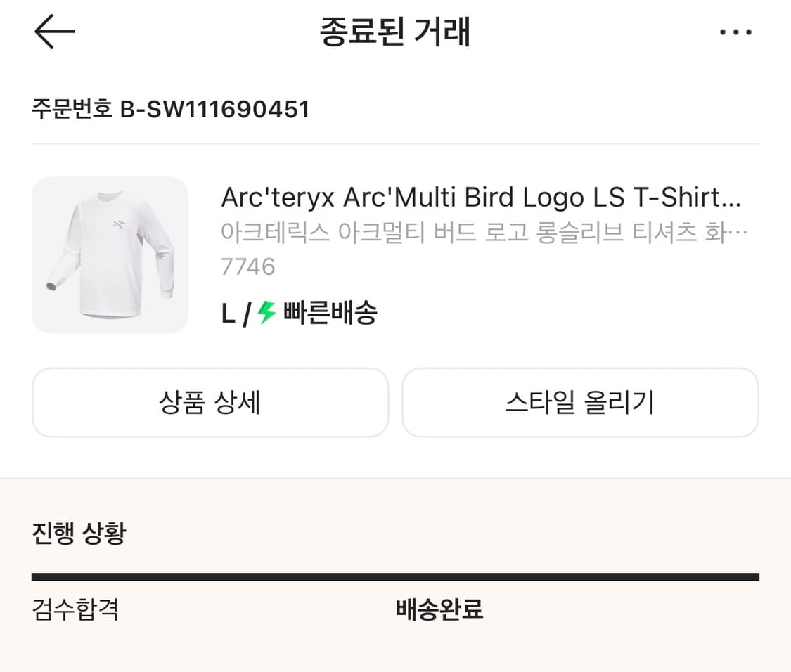The height and width of the screenshot is (672, 791).
Task: Click the truncated ellipsis of the English title
Action: [733, 199]
